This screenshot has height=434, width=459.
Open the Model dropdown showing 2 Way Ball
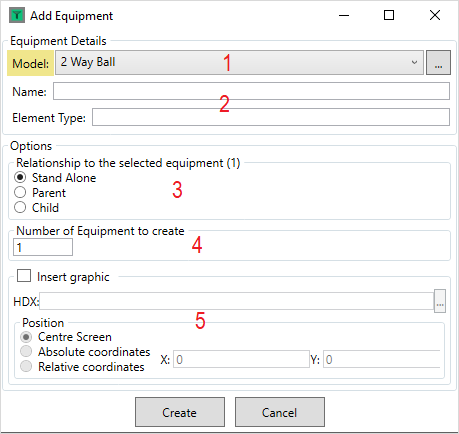(239, 63)
